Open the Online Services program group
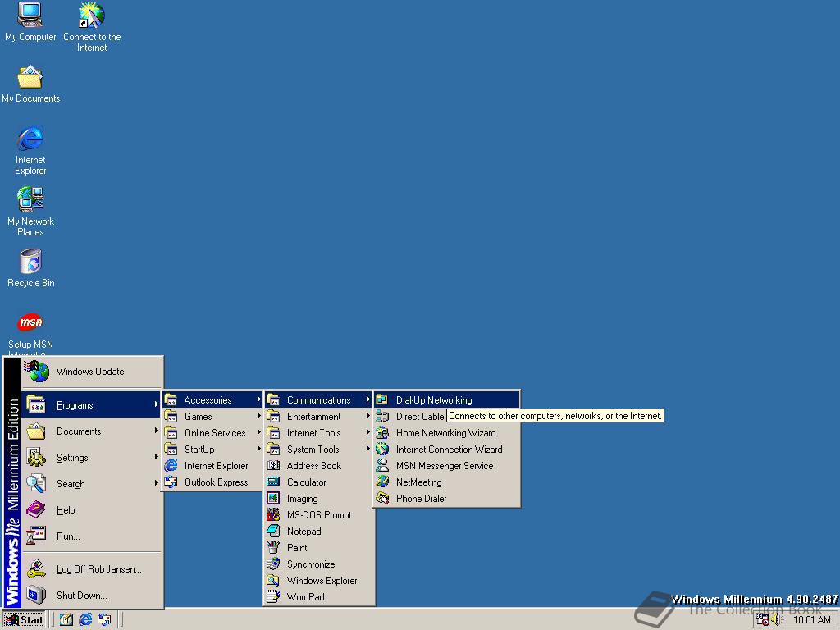The image size is (840, 630). (x=212, y=433)
